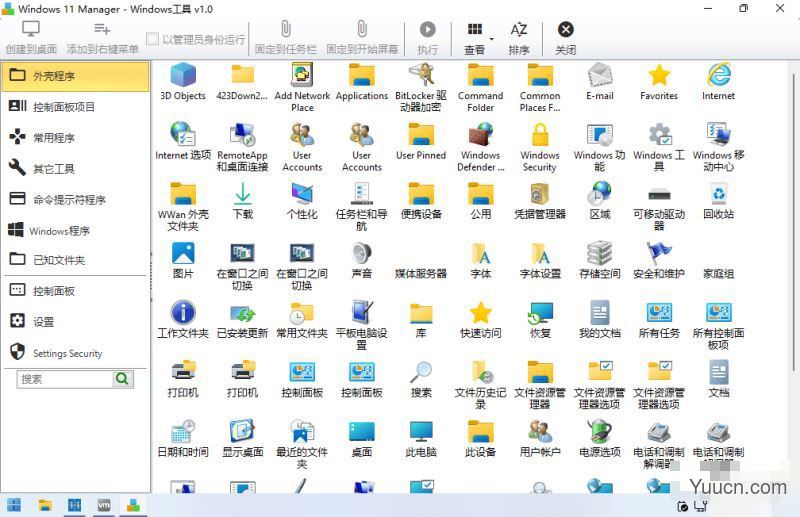Switch to the 命令提示符程序 sidebar tab
The height and width of the screenshot is (517, 800).
76,199
